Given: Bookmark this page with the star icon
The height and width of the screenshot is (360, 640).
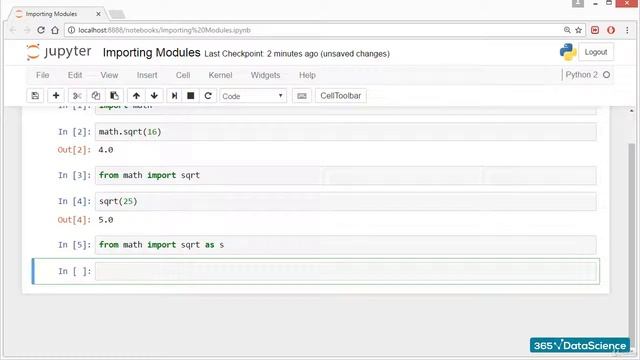Looking at the screenshot, I should tap(578, 30).
